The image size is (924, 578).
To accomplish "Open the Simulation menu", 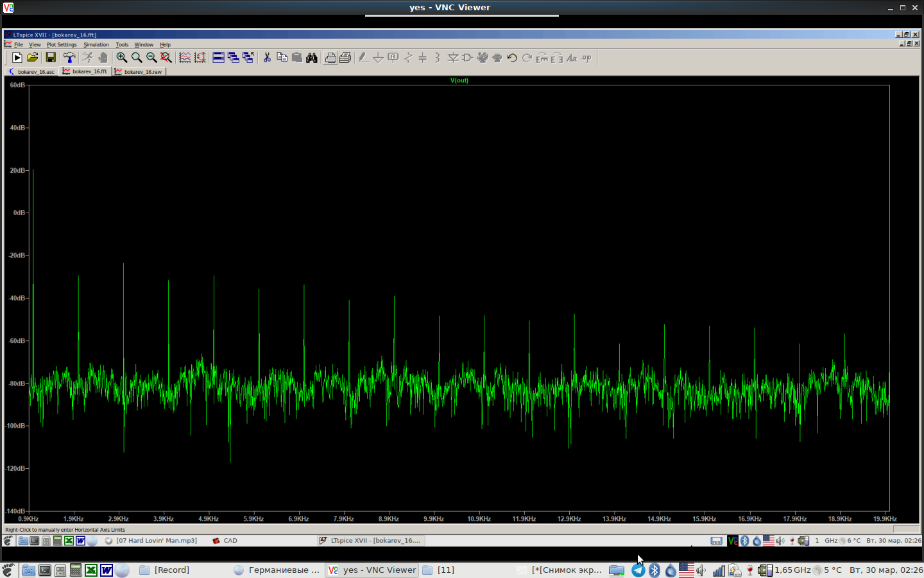I will pyautogui.click(x=96, y=45).
